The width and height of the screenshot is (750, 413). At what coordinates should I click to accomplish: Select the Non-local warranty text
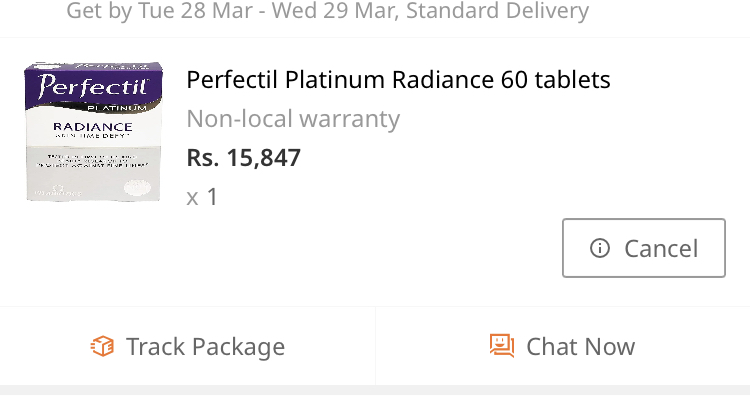pos(293,119)
